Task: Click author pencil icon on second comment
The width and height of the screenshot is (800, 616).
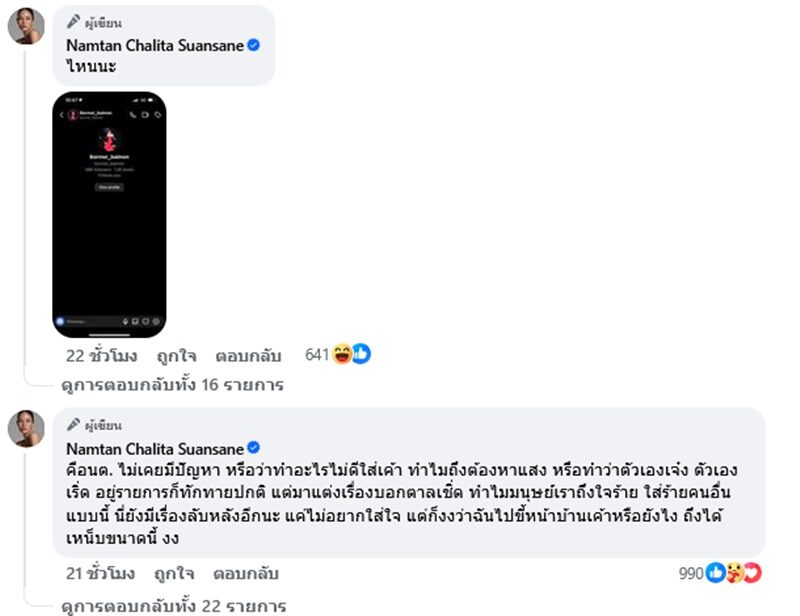Action: 73,424
